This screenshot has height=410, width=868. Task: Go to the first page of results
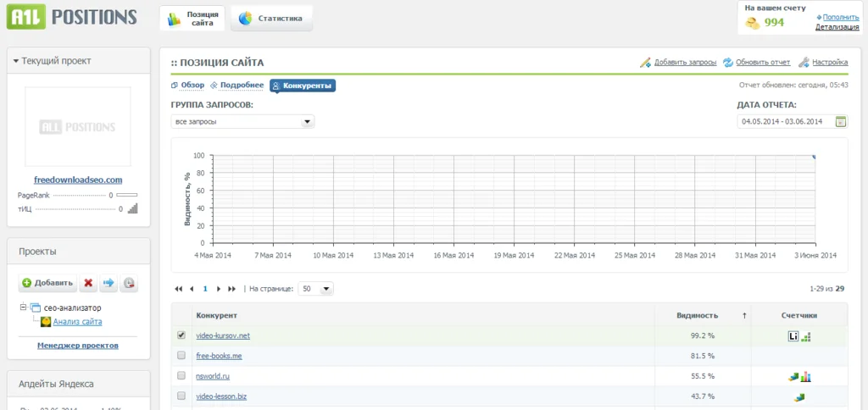[x=178, y=289]
